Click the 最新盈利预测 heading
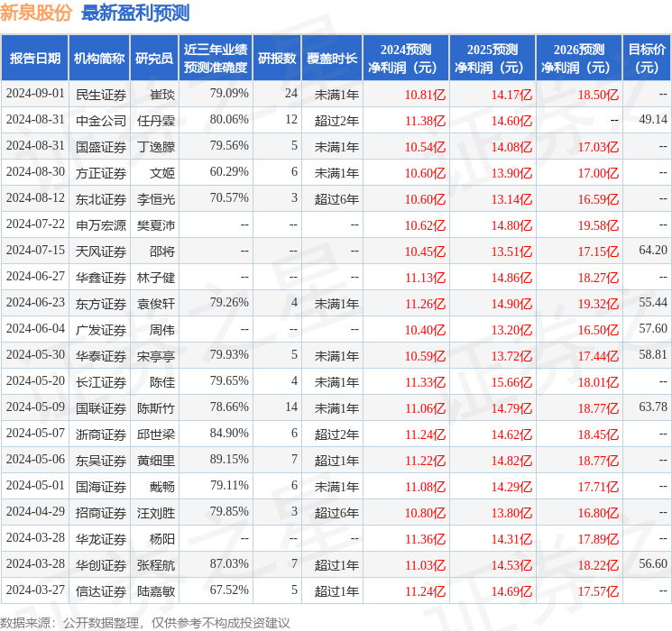Viewport: 672px width, 631px height. pos(135,13)
